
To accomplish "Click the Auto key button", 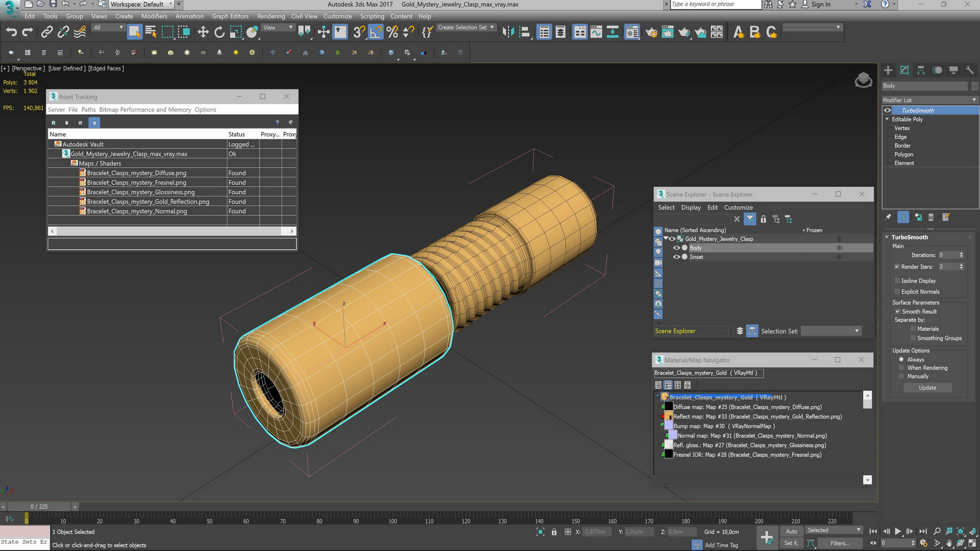I will tap(791, 531).
